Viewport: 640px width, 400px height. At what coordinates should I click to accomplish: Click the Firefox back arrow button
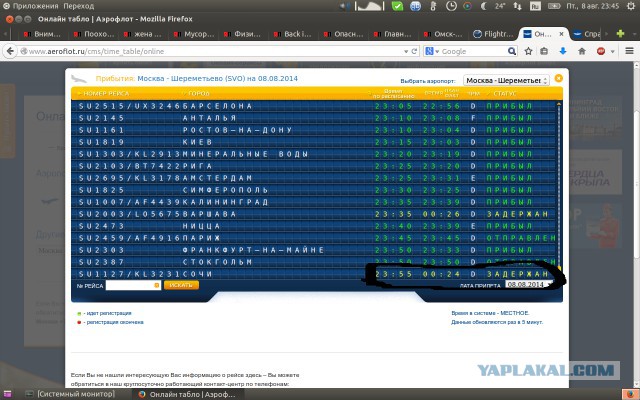pos(10,51)
